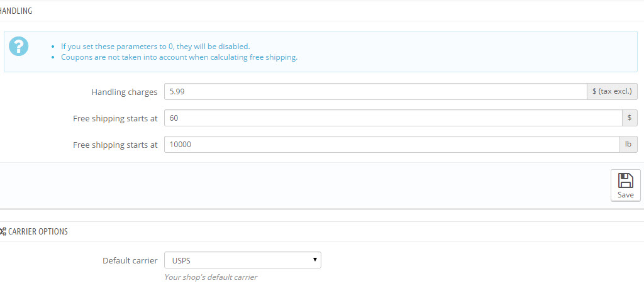Click the "Default carrier" field label

coord(130,260)
